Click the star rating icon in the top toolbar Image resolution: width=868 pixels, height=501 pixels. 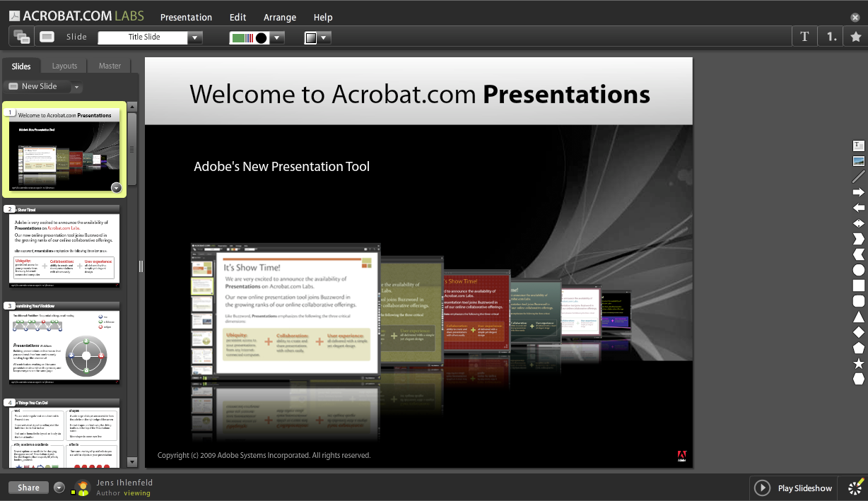pos(856,35)
